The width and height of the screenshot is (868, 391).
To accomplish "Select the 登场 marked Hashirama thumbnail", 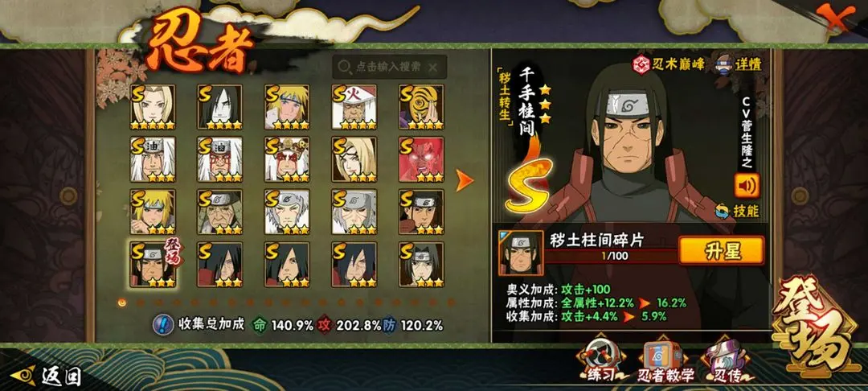I will pos(153,264).
